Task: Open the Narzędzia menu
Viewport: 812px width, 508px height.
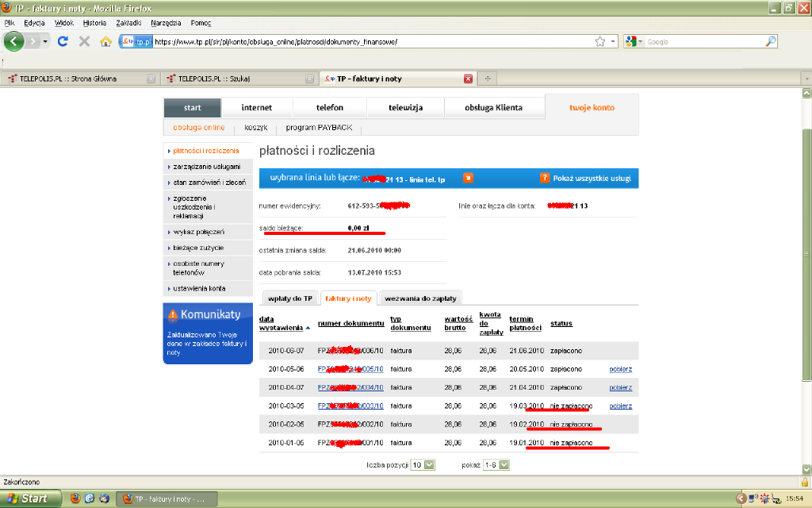Action: [166, 23]
